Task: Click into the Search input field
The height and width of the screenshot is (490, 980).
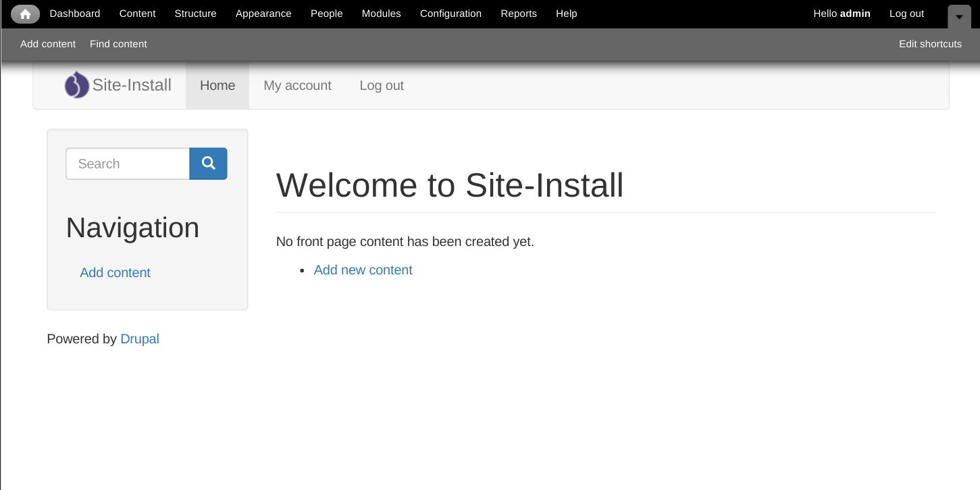Action: click(x=127, y=164)
